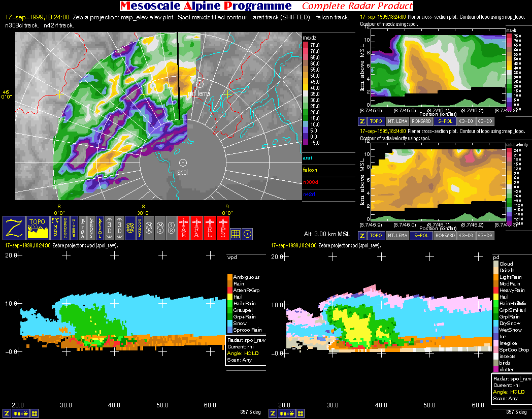This screenshot has height=419, width=532.
Task: Select the LEMA radar icon in main toolbar
Action: click(x=83, y=228)
